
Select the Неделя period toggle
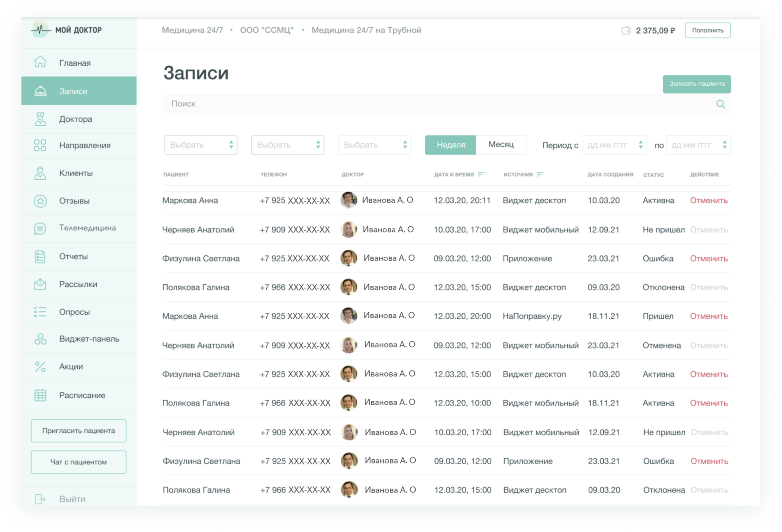[451, 145]
